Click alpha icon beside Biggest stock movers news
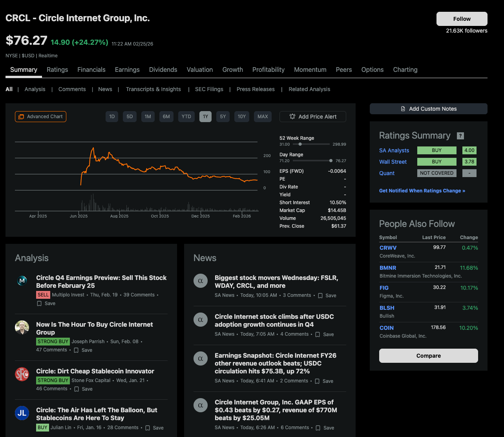The width and height of the screenshot is (504, 437). [x=201, y=281]
